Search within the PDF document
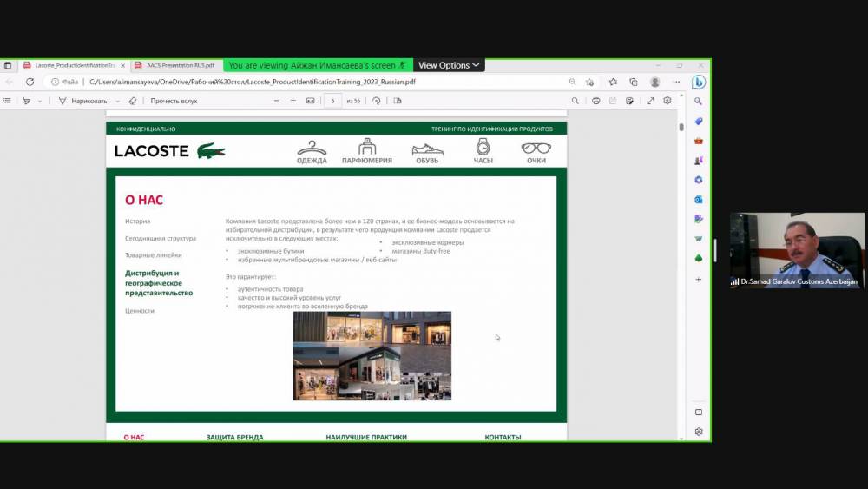 (575, 101)
